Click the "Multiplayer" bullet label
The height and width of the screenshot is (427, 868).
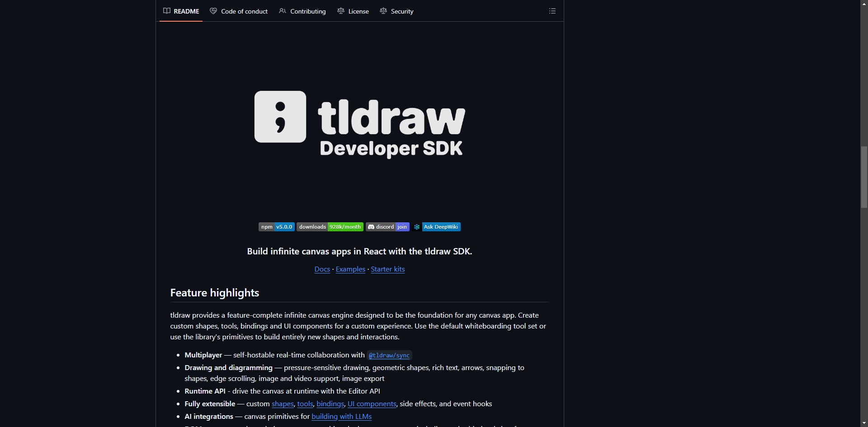pyautogui.click(x=203, y=355)
